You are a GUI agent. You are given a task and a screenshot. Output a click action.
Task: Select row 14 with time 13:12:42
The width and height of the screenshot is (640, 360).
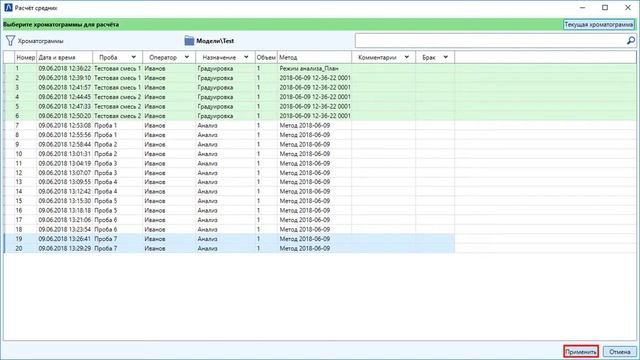point(229,191)
